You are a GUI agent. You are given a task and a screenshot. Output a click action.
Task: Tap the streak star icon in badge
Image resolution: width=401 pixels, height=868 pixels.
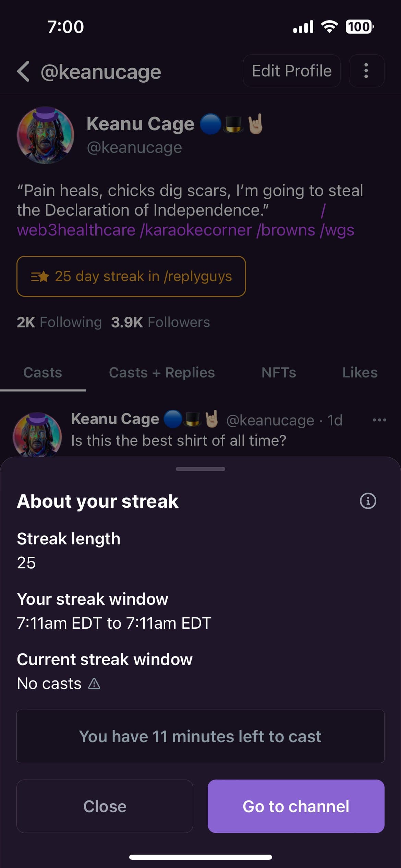(x=40, y=276)
